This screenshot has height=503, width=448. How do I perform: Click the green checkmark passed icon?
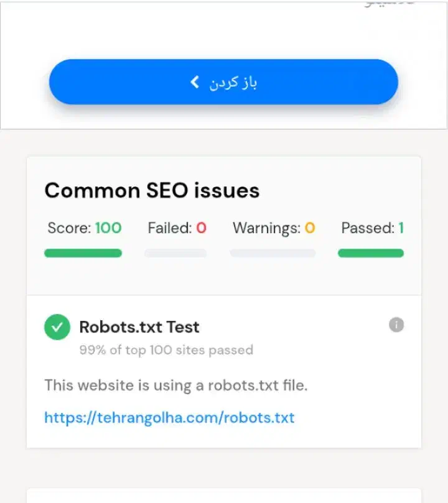[57, 327]
